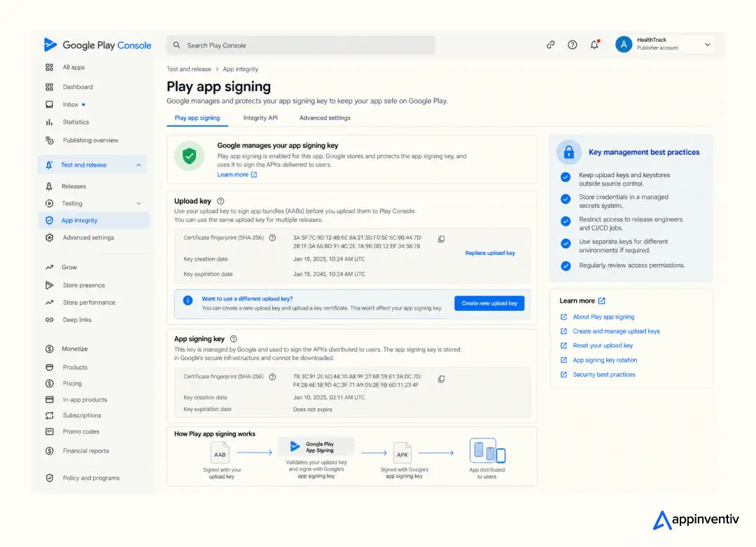Click the 'Key management best practices' heading

(644, 152)
